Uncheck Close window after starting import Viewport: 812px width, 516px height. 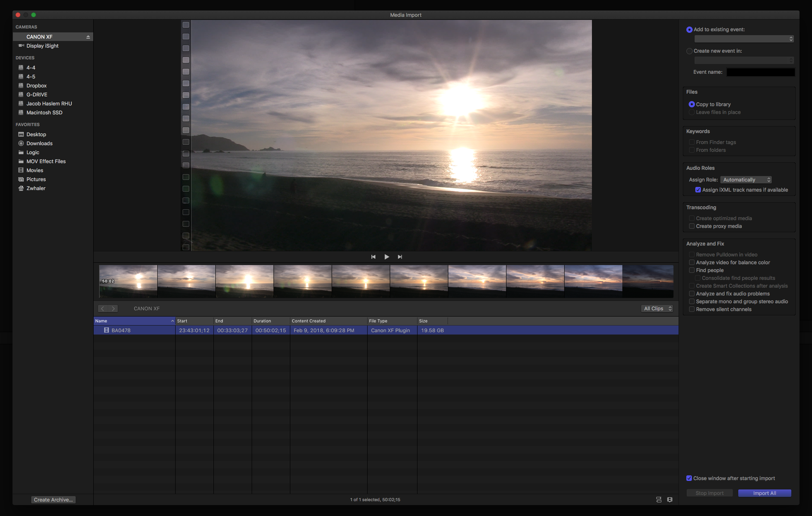pyautogui.click(x=689, y=479)
